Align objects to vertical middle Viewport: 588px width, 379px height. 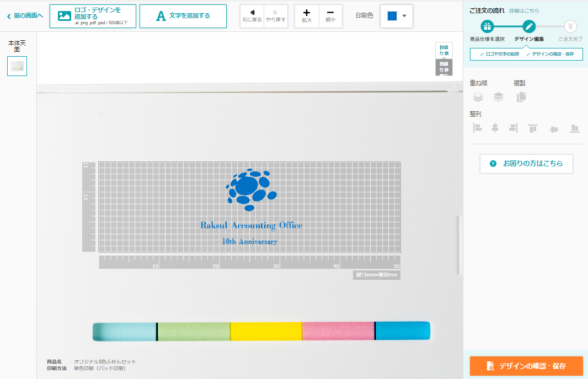pyautogui.click(x=554, y=129)
